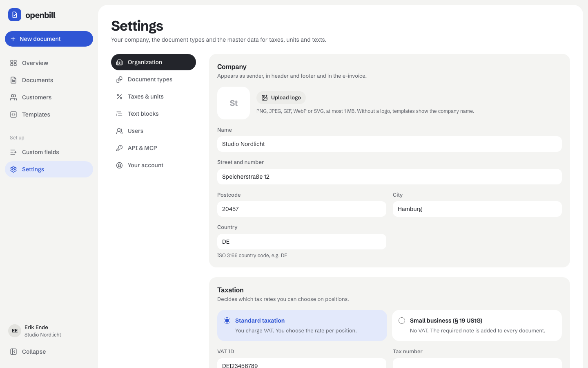Select the Small business (§ 19 UStG) option
The height and width of the screenshot is (368, 588).
[x=477, y=325]
